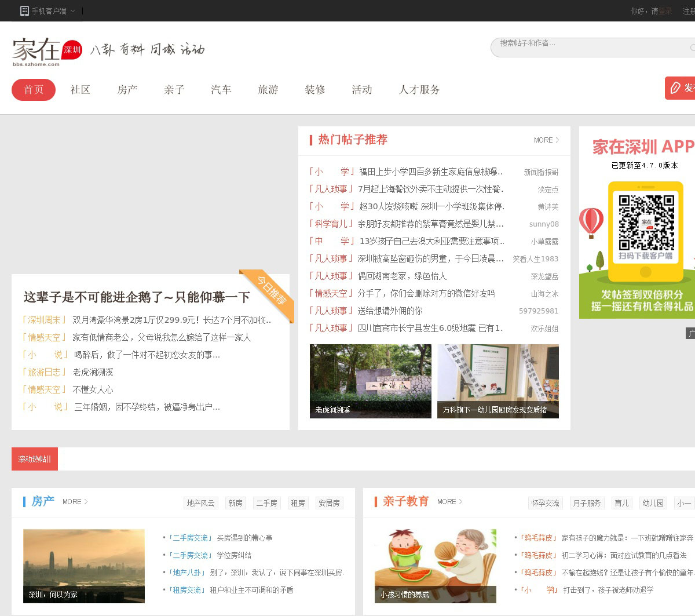Image resolution: width=695 pixels, height=616 pixels.
Task: Click the red pencil post icon
Action: click(675, 88)
